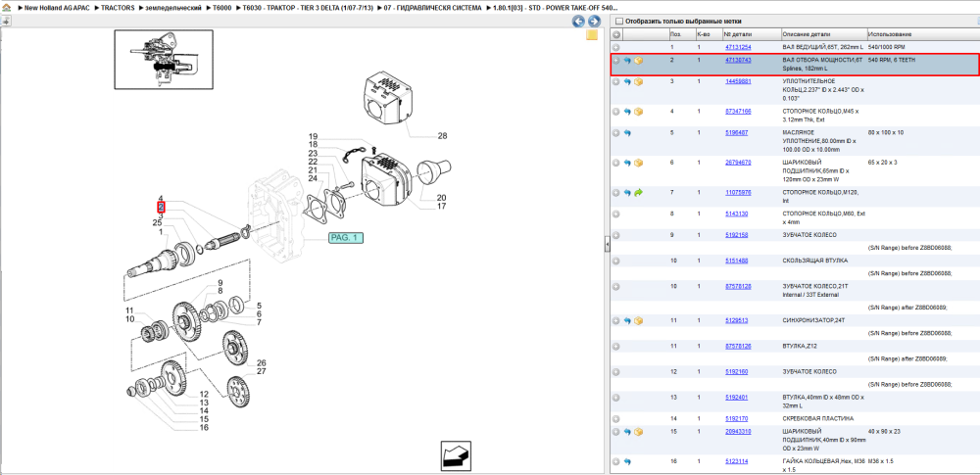This screenshot has width=980, height=475.
Task: Open part number link 87578126
Action: (738, 346)
